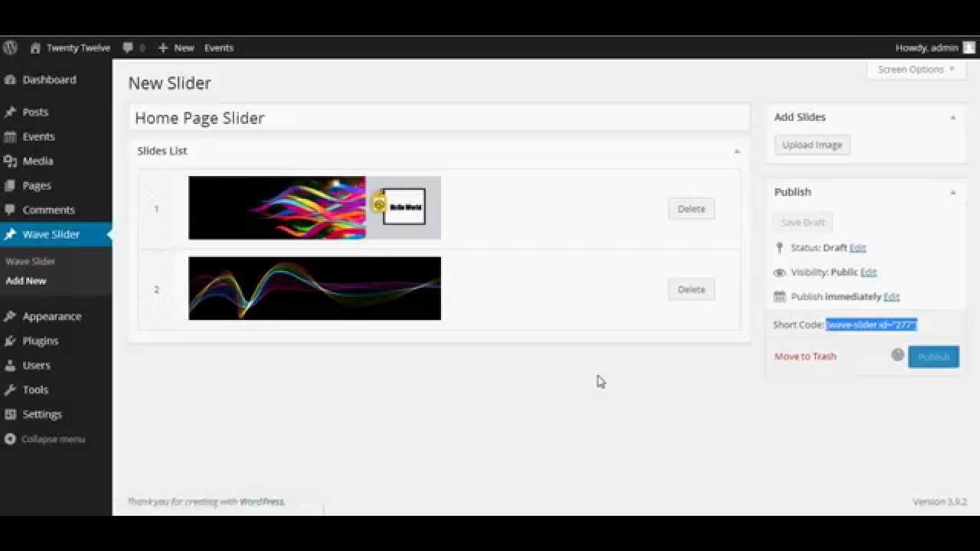Click the Wave Slider pin icon
Screen dimensions: 980x551
10,234
